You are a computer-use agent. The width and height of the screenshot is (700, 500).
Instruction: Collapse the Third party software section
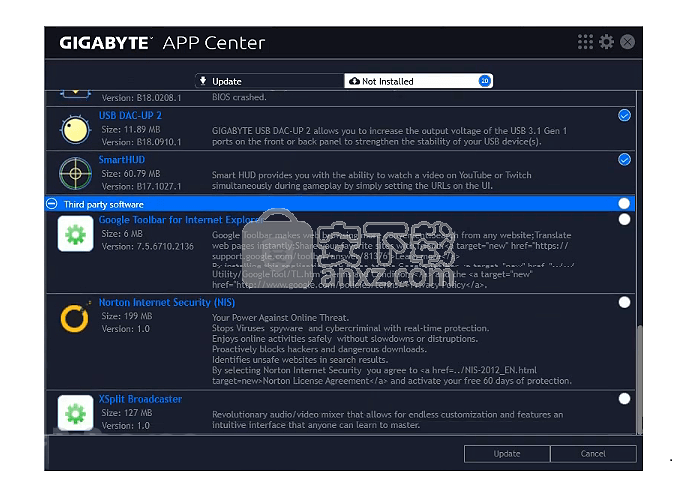pyautogui.click(x=52, y=204)
